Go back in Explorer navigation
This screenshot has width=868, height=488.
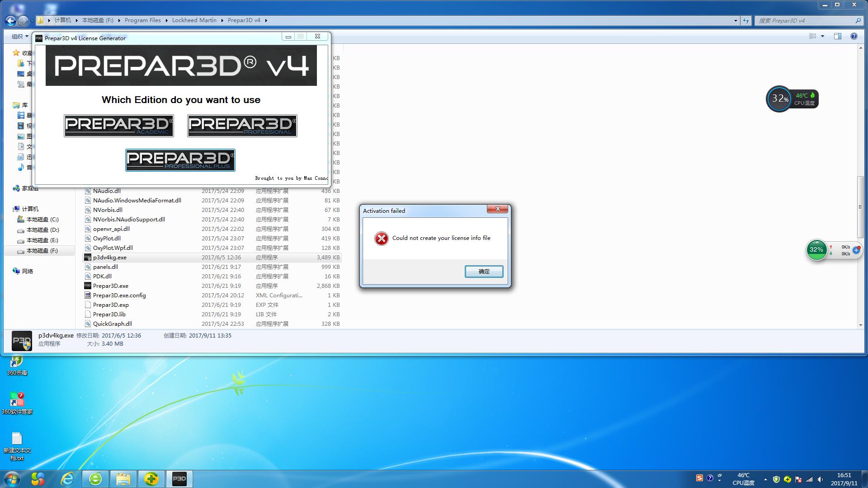coord(10,20)
